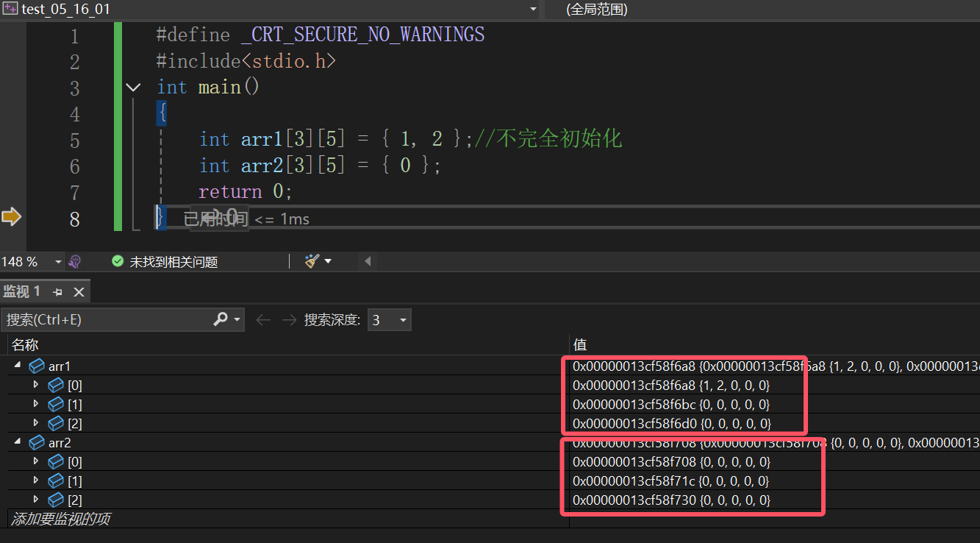Viewport: 980px width, 543px height.
Task: Close the 监视 1 watch window
Action: pos(79,292)
